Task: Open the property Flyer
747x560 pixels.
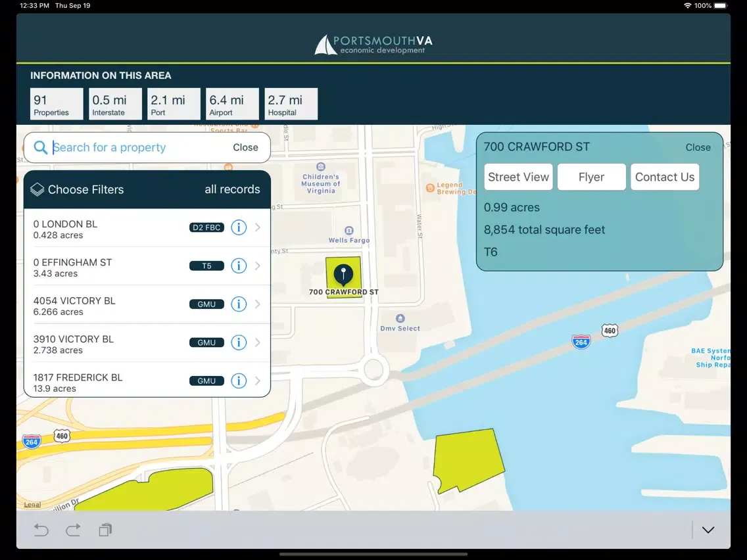Action: [591, 177]
